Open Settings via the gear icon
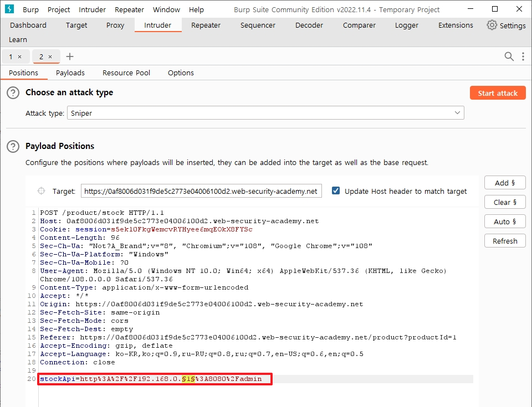 (492, 25)
